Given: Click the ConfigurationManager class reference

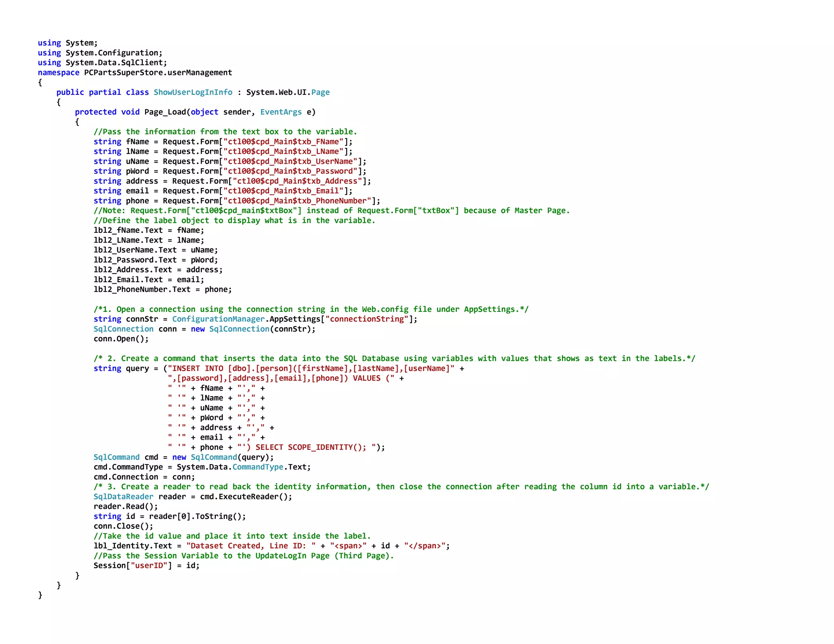Looking at the screenshot, I should (218, 319).
